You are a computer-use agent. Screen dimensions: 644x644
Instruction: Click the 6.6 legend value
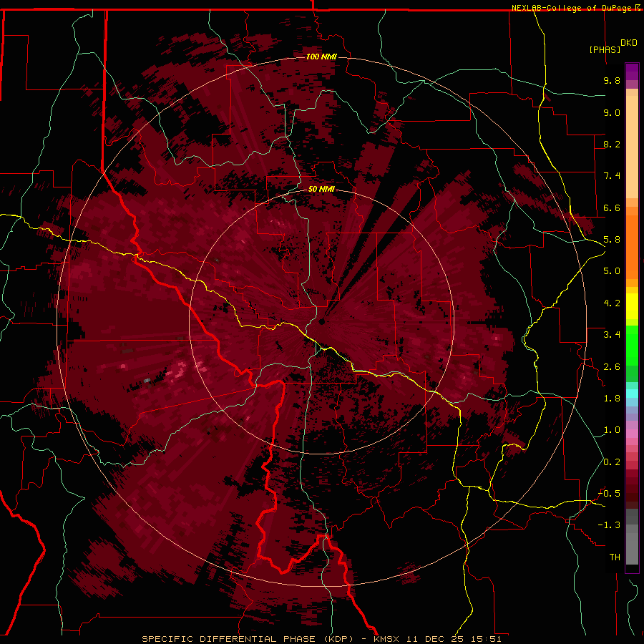[x=612, y=208]
